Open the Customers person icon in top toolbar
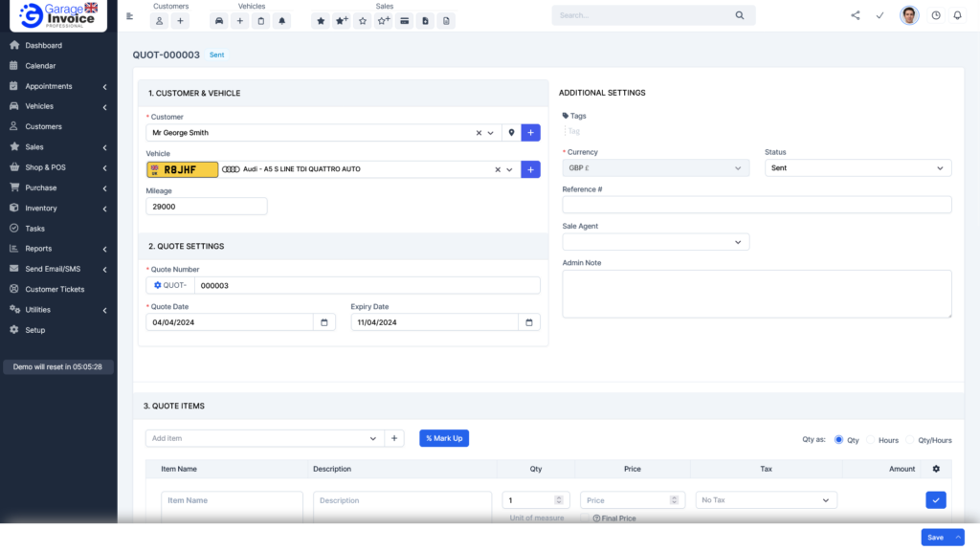 click(159, 20)
